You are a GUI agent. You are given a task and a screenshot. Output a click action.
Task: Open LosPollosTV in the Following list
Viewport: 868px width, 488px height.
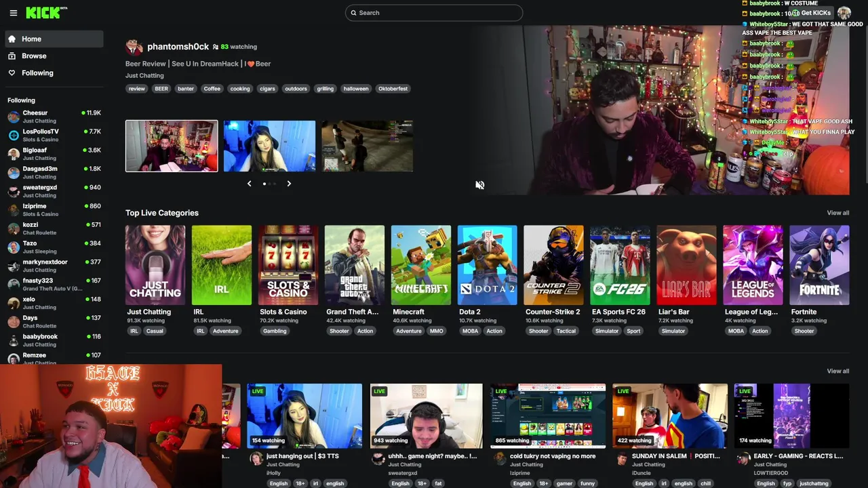point(54,135)
